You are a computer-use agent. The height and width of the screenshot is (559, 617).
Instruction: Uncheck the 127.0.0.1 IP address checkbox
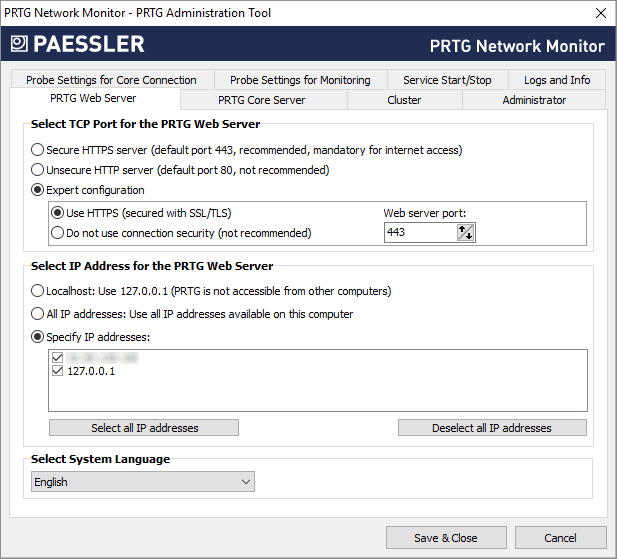57,371
